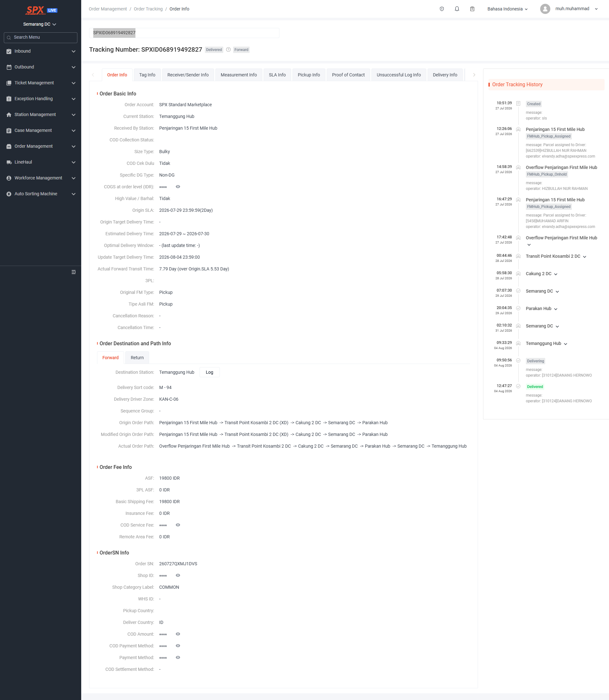Open the Bahasa Indonesia language dropdown
The width and height of the screenshot is (609, 700).
[x=507, y=9]
